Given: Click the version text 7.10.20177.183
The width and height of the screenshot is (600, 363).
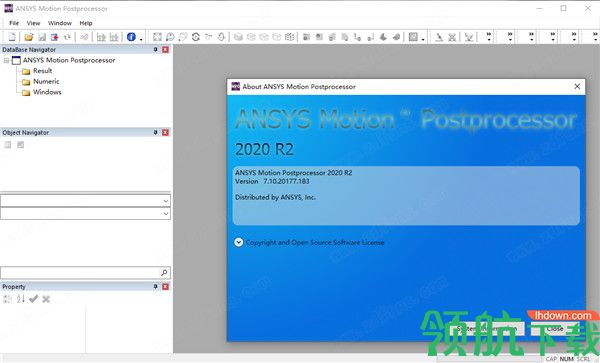Looking at the screenshot, I should tap(286, 181).
